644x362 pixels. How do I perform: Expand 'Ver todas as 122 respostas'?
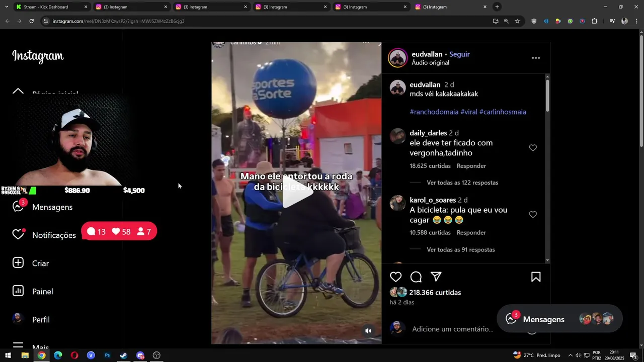click(462, 183)
